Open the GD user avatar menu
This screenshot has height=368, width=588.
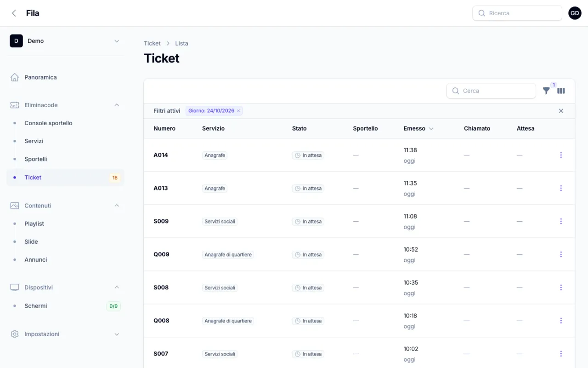point(575,13)
